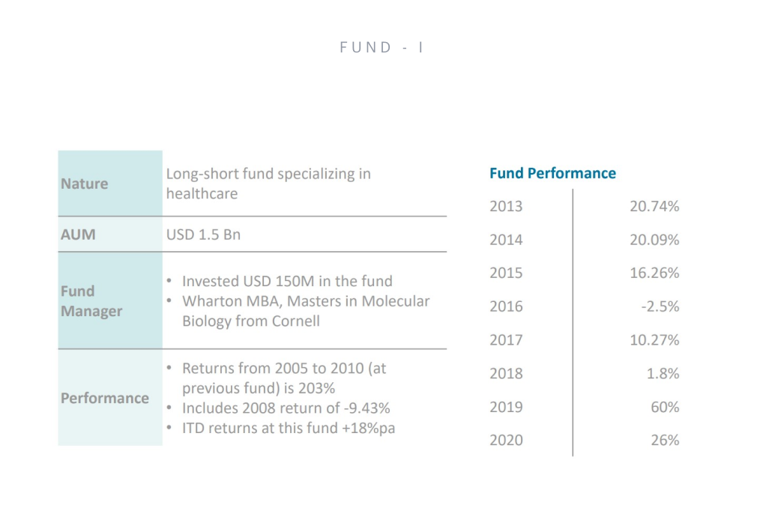The width and height of the screenshot is (757, 532).
Task: Click the ITD returns +18%pa bullet
Action: 289,429
